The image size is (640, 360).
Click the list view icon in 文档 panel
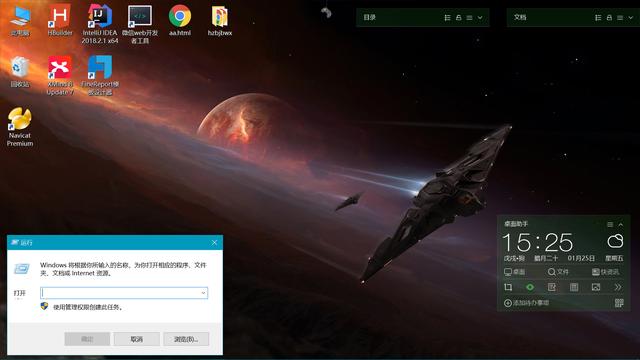click(x=598, y=18)
